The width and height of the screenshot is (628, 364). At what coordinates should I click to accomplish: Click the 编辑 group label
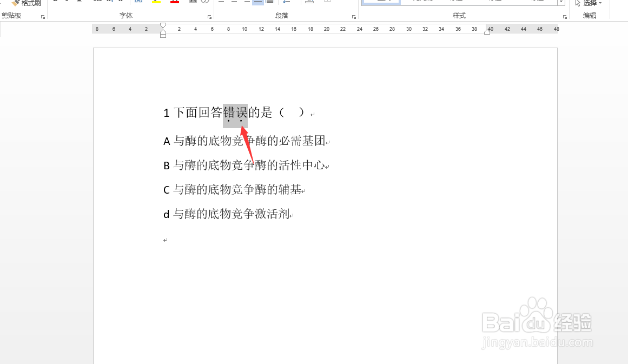click(589, 16)
